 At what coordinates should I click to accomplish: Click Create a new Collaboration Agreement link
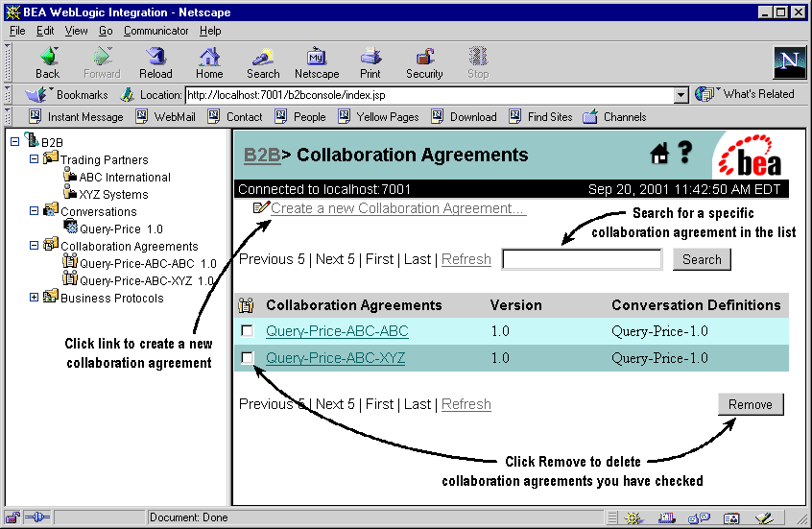(x=398, y=208)
